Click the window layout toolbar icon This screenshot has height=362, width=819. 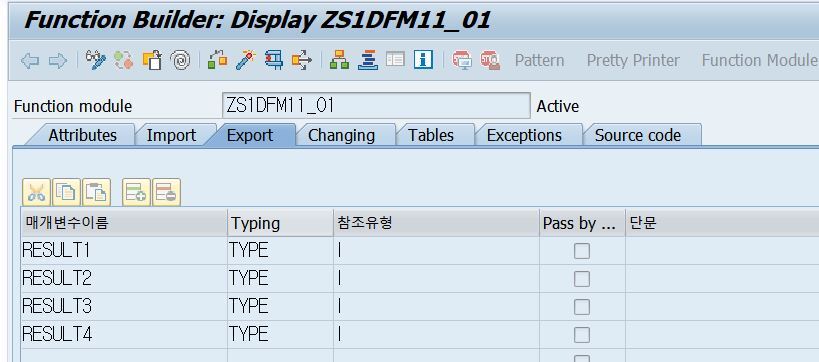(395, 60)
